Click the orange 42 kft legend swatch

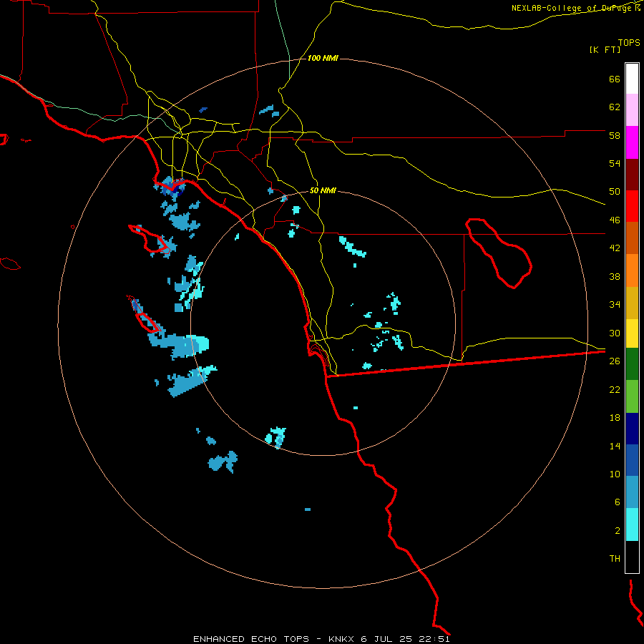tap(632, 270)
